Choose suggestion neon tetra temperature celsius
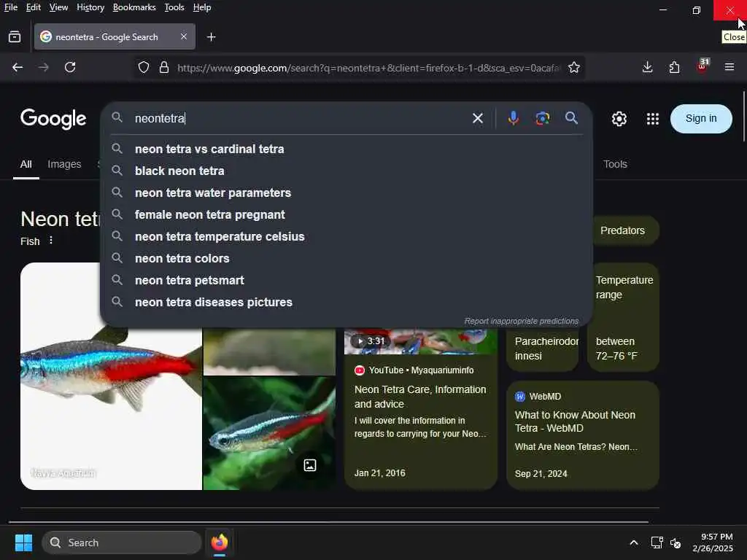This screenshot has height=560, width=747. [x=347, y=237]
